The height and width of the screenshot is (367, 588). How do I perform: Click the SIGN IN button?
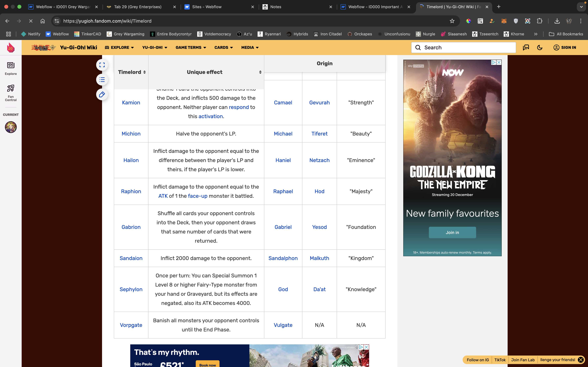tap(565, 48)
